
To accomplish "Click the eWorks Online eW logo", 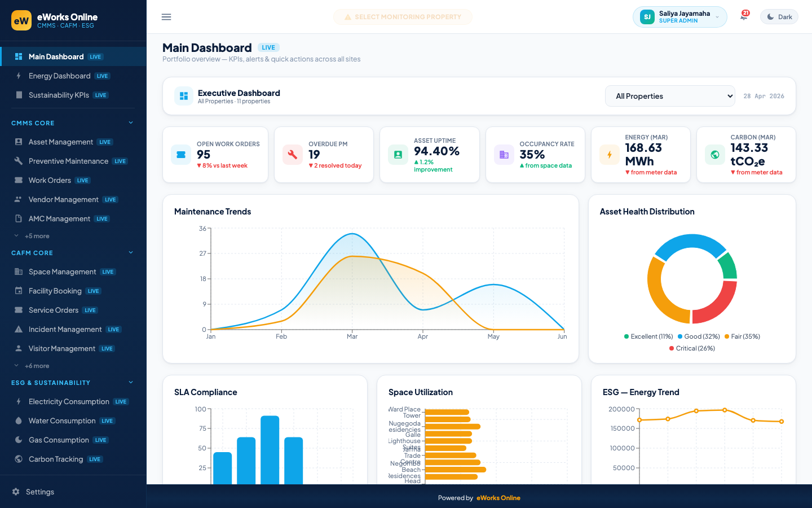I will [21, 20].
